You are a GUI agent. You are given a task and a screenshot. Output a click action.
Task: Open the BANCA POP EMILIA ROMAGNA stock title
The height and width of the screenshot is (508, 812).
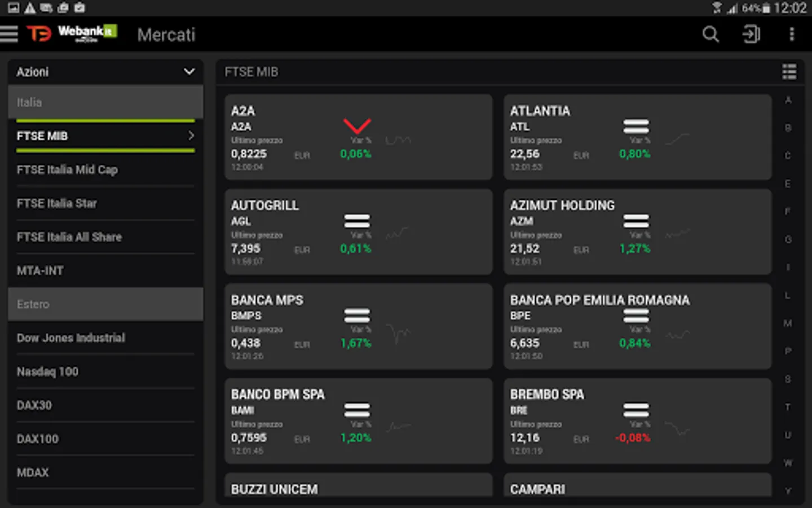tap(599, 300)
